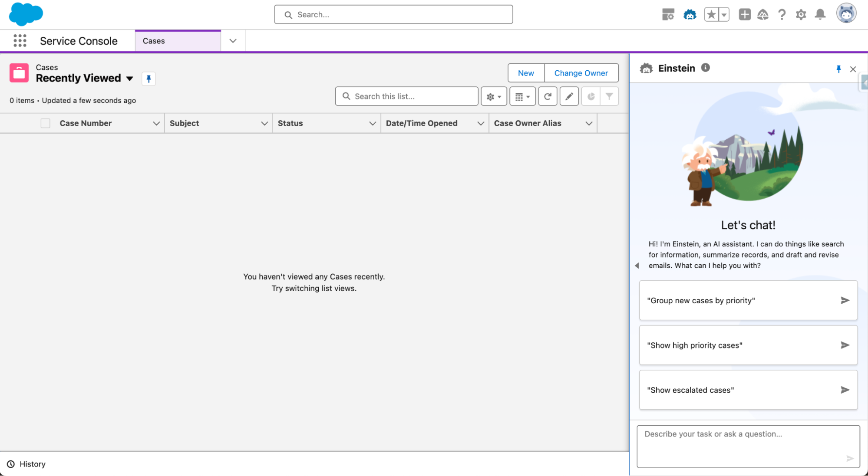Open the list view charts pie icon

pyautogui.click(x=591, y=96)
